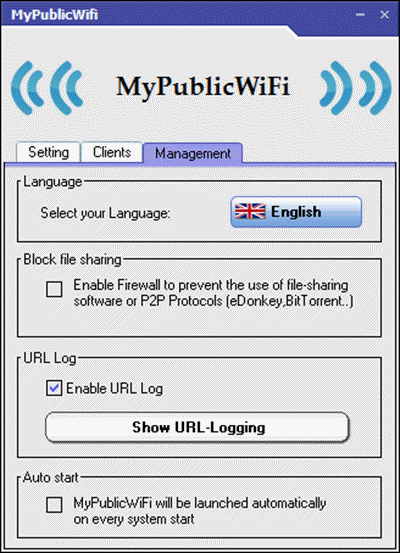Click the right blue WiFi signal waves icon

tap(356, 88)
